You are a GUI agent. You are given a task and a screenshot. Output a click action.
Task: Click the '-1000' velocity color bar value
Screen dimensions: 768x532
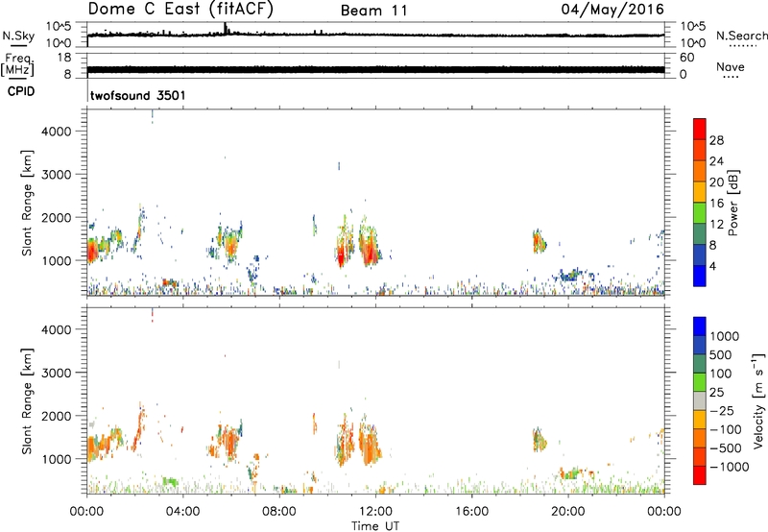pyautogui.click(x=730, y=467)
